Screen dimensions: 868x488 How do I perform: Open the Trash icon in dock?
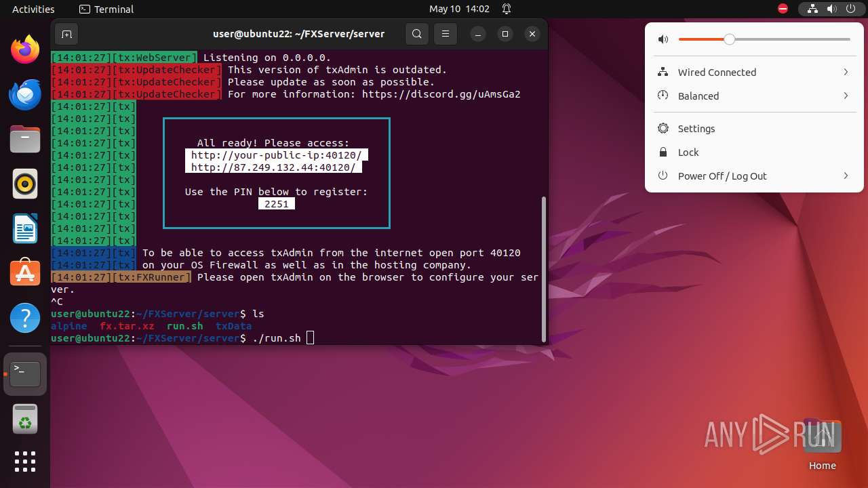pyautogui.click(x=25, y=419)
